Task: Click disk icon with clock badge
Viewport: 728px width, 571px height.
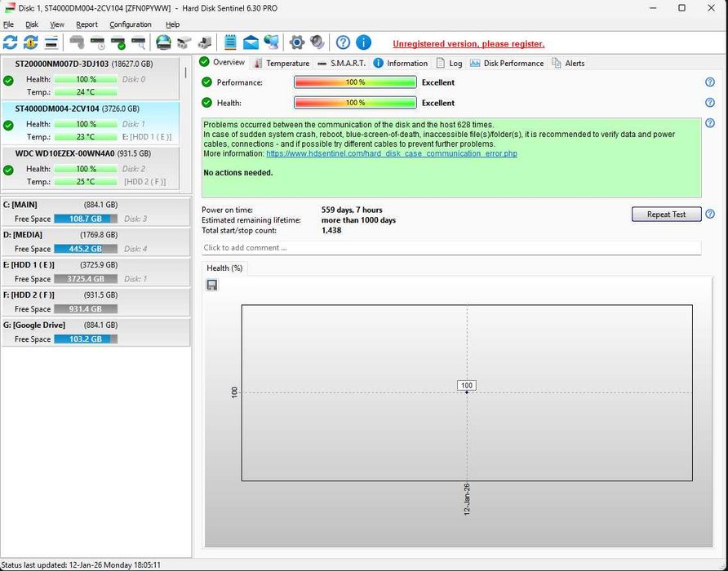Action: click(x=97, y=42)
